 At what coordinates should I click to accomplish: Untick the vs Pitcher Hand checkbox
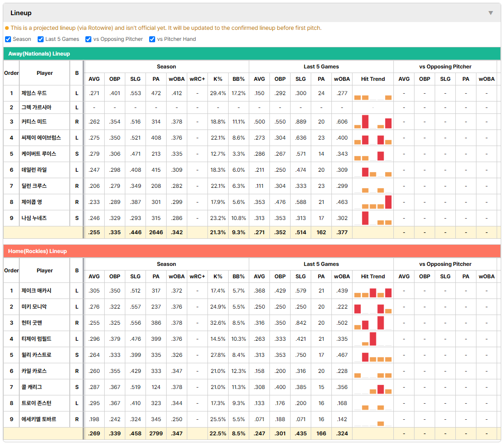pos(152,39)
